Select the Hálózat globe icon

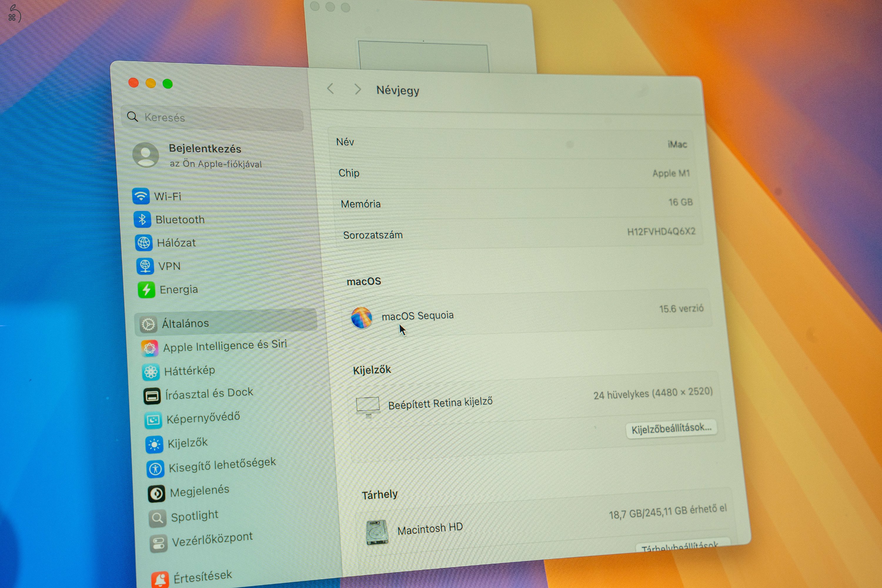(144, 243)
